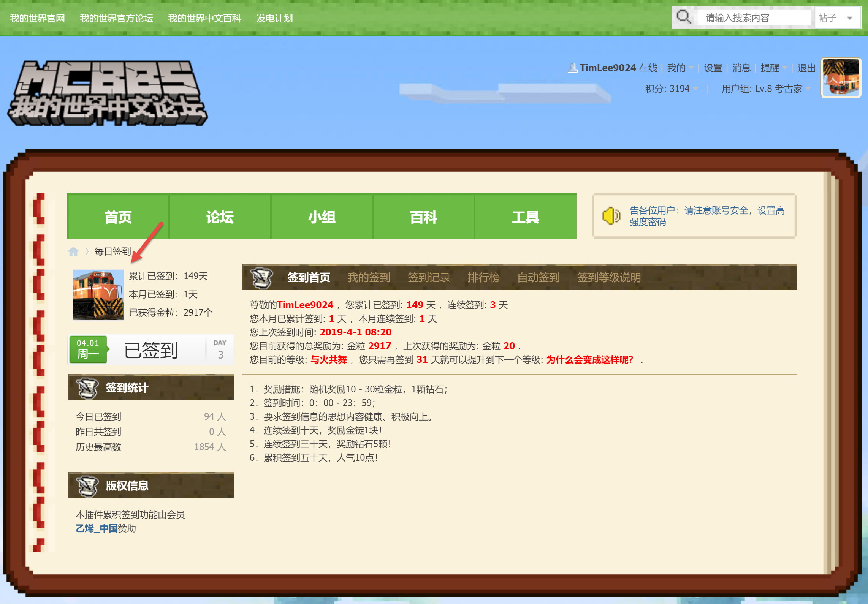Open the 论坛 navigation tab
This screenshot has height=604, width=868.
pyautogui.click(x=220, y=217)
